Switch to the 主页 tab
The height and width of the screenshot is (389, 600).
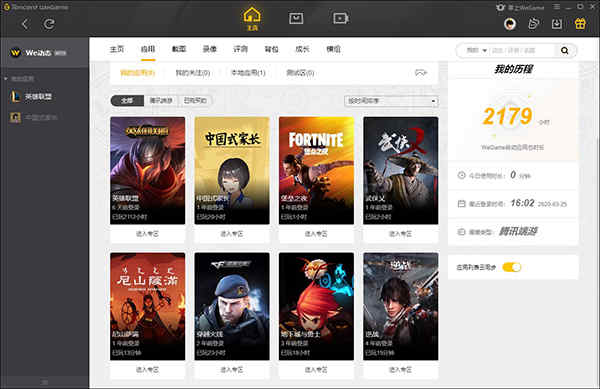117,49
